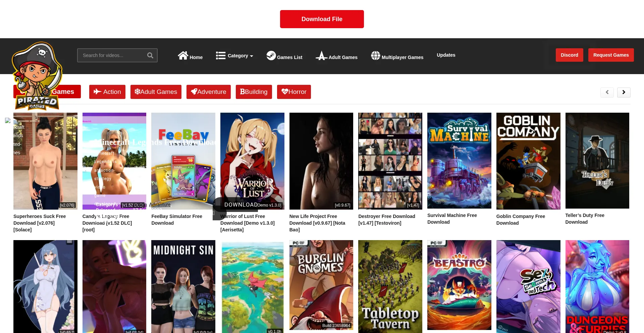Click the heart icon on the Horror tab

285,92
